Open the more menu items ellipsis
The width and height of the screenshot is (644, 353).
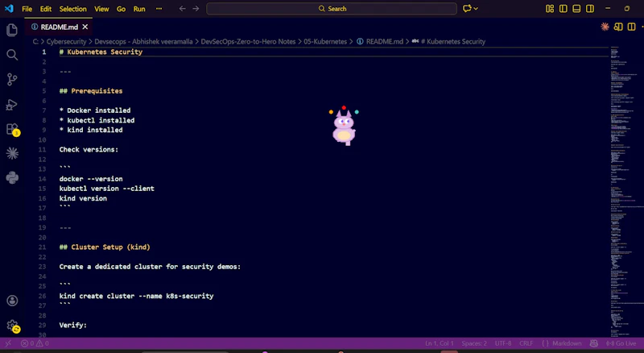[159, 9]
